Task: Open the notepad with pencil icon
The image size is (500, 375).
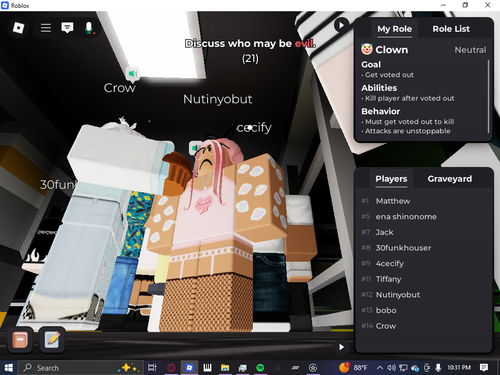Action: pos(52,340)
